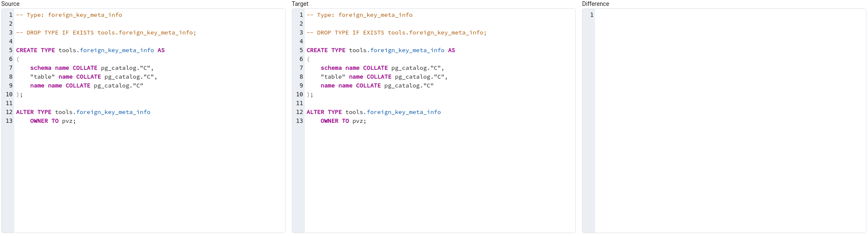Select Target line 1 Type comment
This screenshot has height=236, width=868.
point(360,15)
